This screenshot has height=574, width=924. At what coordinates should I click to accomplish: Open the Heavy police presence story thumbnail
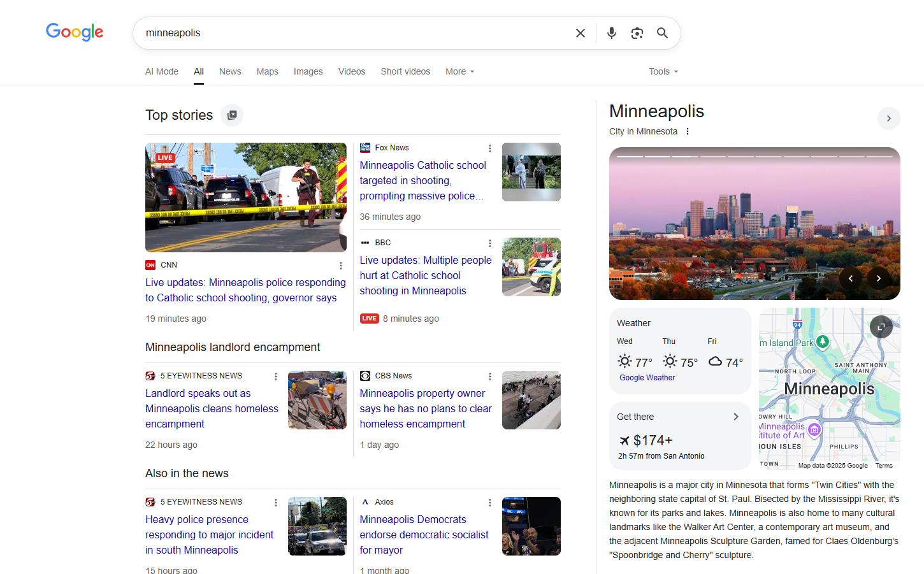pos(317,526)
